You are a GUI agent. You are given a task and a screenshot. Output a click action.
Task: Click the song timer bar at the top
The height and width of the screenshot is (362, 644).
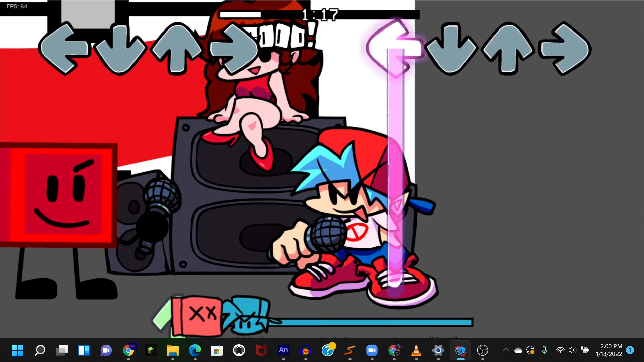coord(319,14)
